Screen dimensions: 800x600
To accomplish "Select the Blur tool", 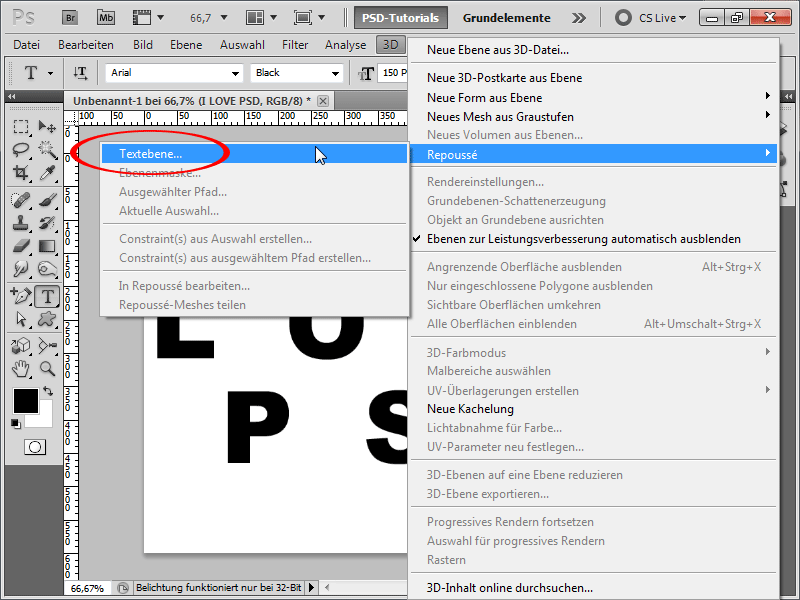I will pos(21,269).
